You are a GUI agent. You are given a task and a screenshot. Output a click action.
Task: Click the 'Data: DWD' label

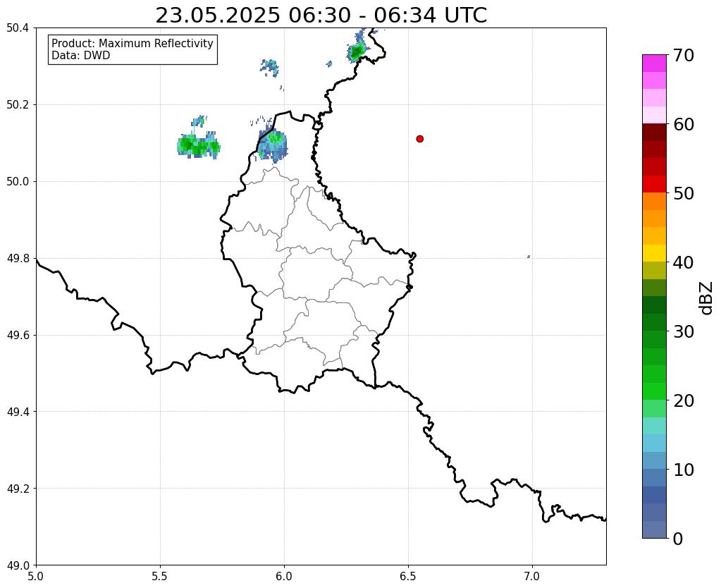(x=81, y=55)
